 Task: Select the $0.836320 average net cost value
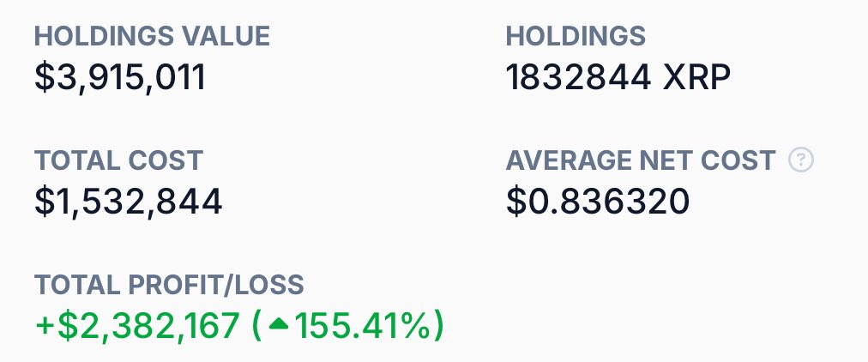coord(598,202)
